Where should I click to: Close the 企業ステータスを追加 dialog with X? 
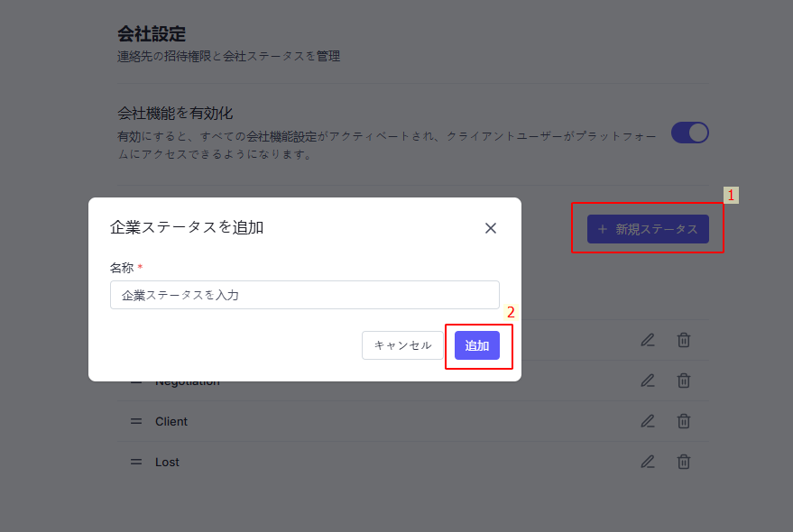[x=491, y=228]
